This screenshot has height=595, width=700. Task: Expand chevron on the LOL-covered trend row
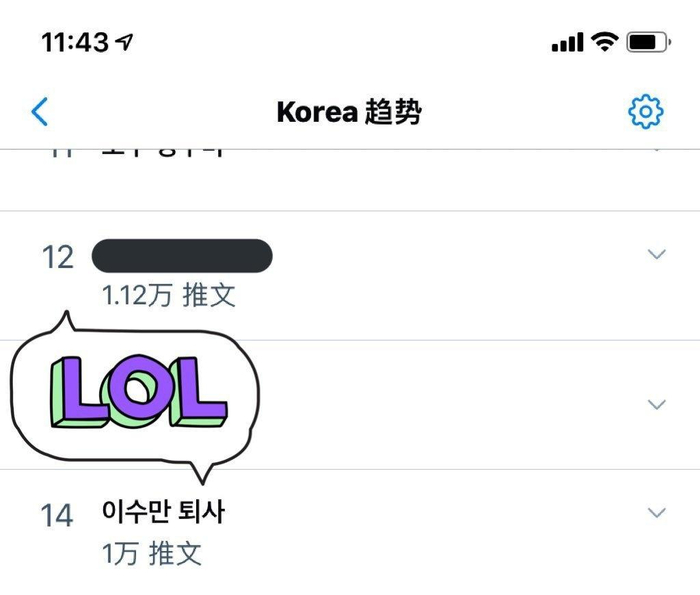(x=656, y=404)
